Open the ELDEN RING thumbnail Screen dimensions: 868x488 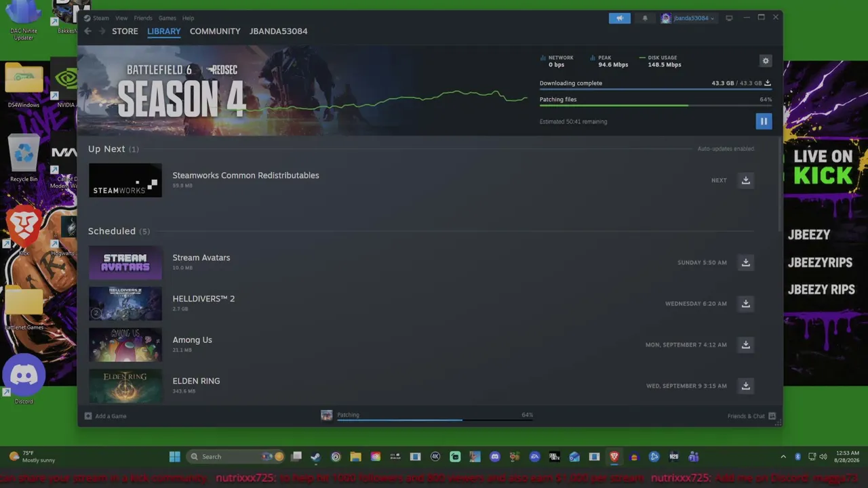pos(125,386)
